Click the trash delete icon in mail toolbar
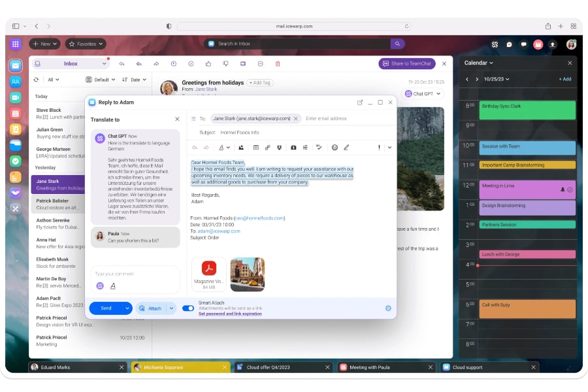 point(278,64)
